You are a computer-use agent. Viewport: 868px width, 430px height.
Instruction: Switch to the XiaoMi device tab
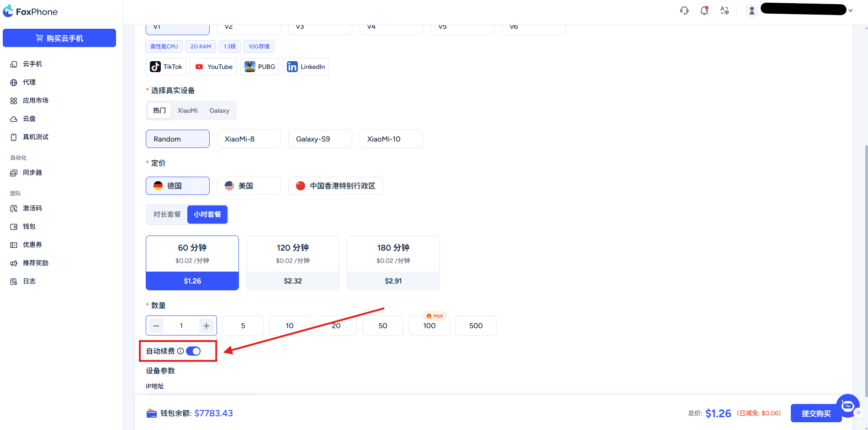[x=187, y=110]
